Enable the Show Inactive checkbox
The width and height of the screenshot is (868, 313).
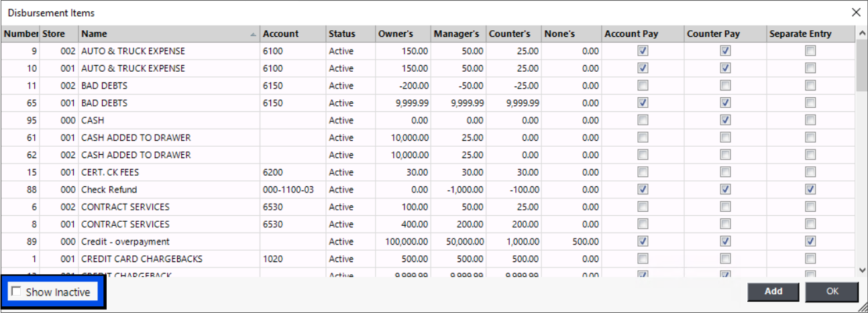15,292
